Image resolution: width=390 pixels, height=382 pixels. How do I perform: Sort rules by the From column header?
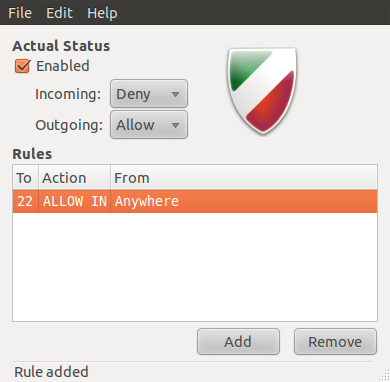tap(244, 177)
